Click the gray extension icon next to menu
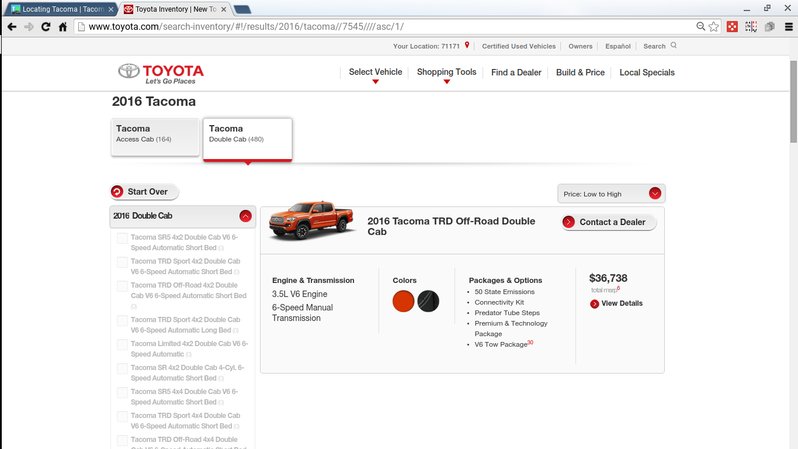This screenshot has width=798, height=449. point(770,26)
